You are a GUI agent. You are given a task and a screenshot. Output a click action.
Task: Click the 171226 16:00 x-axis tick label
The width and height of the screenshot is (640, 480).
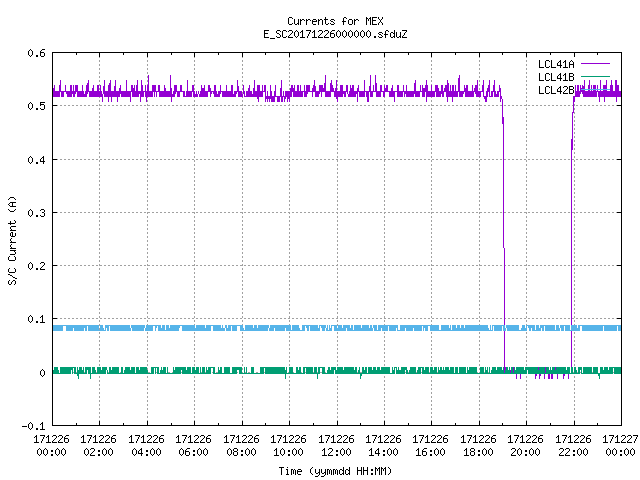click(x=431, y=446)
